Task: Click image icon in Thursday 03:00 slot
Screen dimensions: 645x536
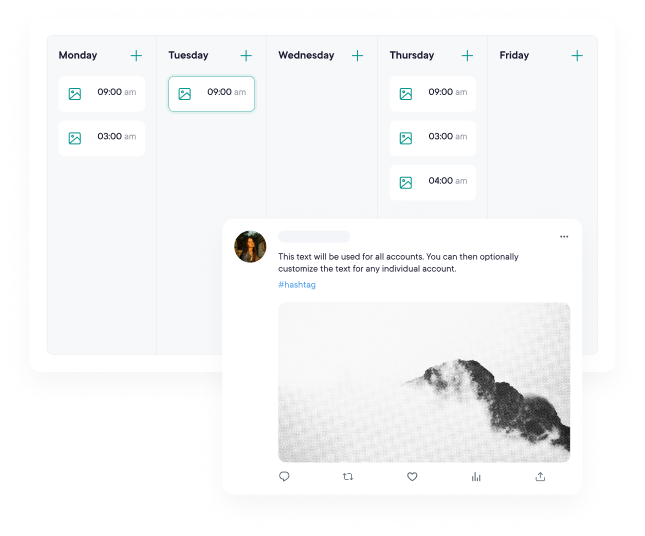Action: click(406, 138)
